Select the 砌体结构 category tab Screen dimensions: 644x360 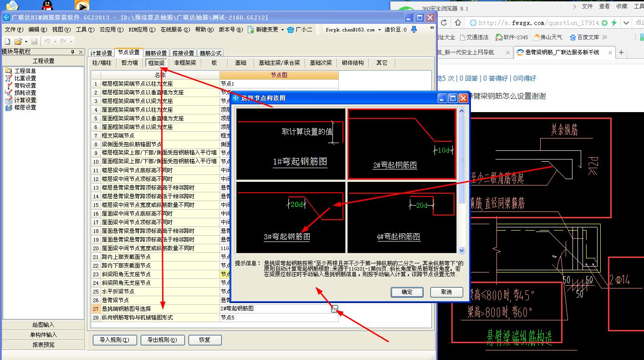(x=353, y=63)
